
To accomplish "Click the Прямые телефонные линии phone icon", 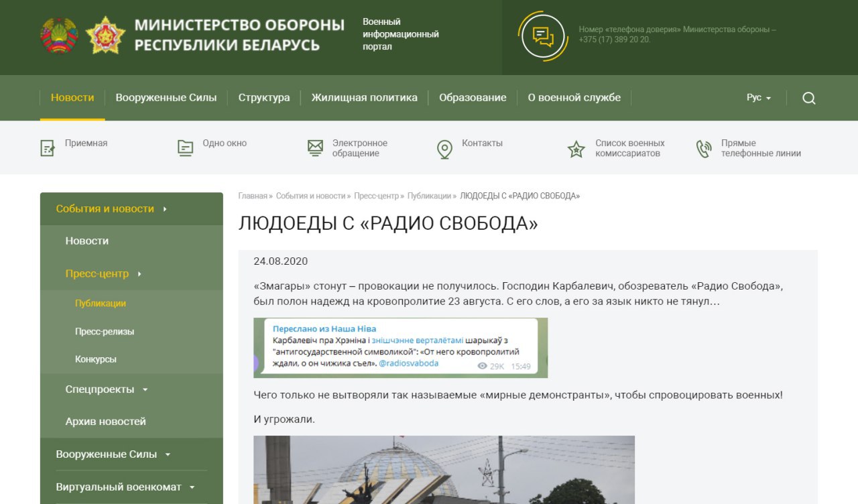I will tap(704, 149).
